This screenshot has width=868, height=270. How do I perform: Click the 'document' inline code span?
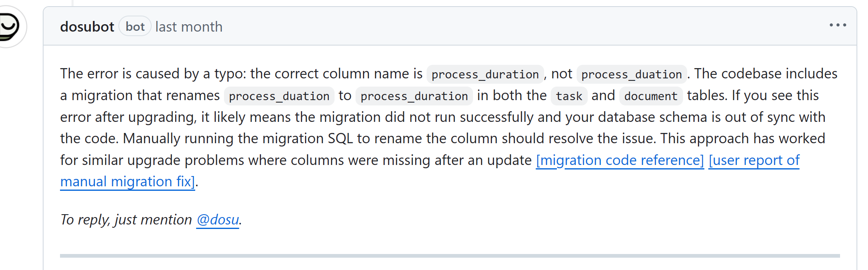click(x=651, y=96)
